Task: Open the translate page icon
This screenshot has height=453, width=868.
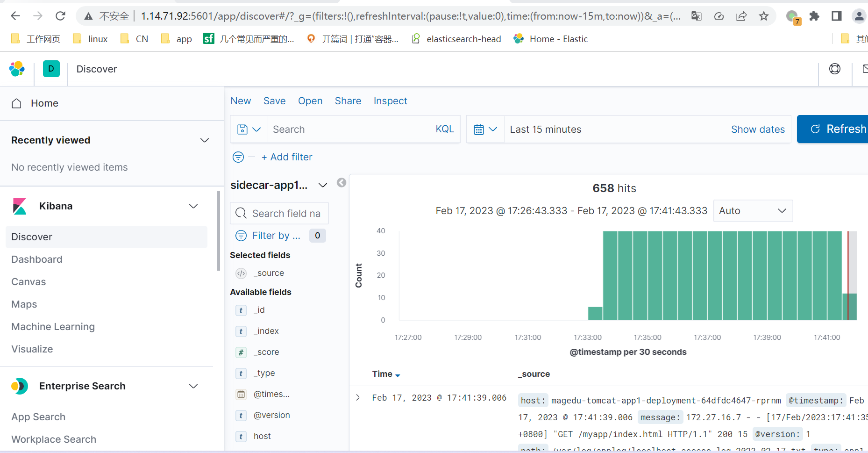Action: coord(697,16)
